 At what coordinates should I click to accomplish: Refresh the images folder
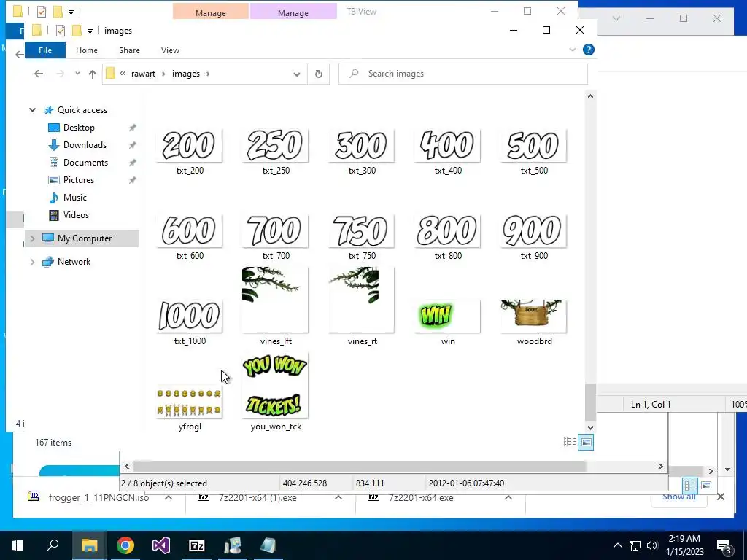click(x=319, y=74)
